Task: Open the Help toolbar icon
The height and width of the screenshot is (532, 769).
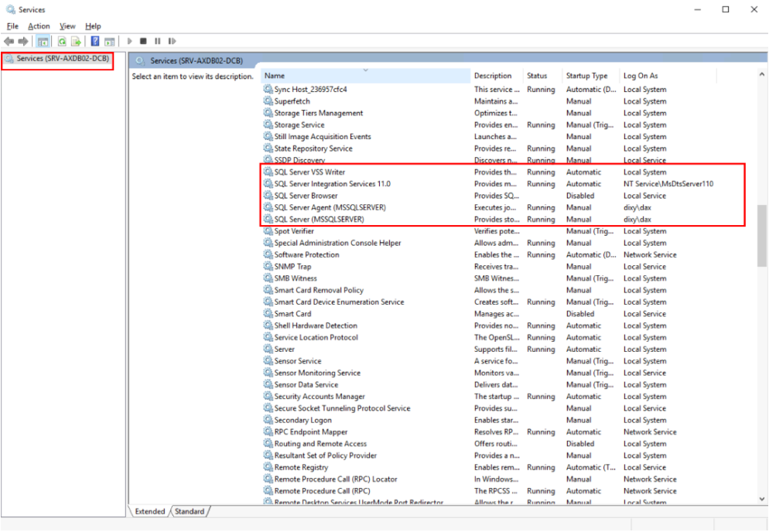Action: (95, 41)
